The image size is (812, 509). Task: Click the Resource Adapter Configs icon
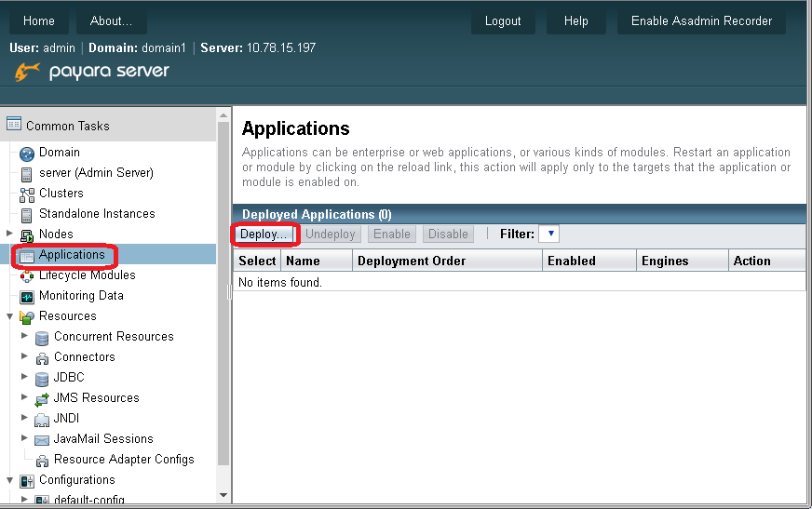pyautogui.click(x=42, y=461)
